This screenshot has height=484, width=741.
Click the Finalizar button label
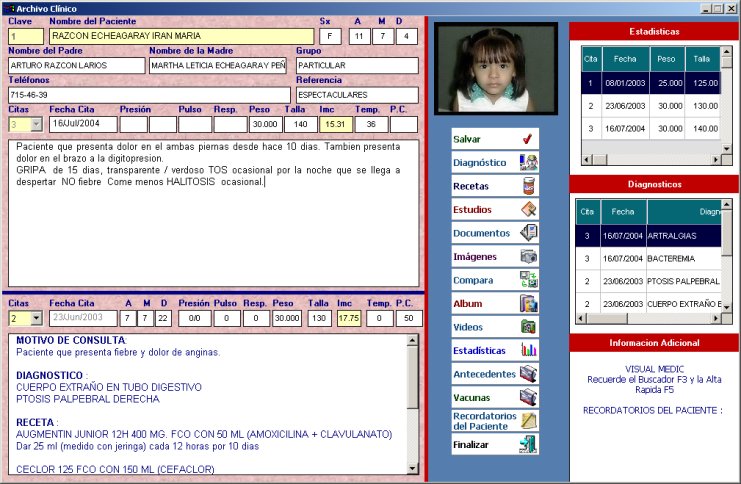pos(471,445)
